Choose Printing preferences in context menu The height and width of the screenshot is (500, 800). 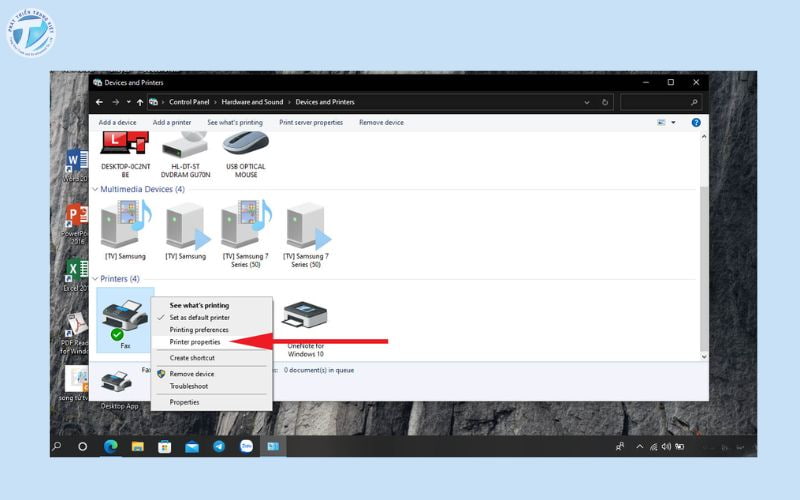199,330
